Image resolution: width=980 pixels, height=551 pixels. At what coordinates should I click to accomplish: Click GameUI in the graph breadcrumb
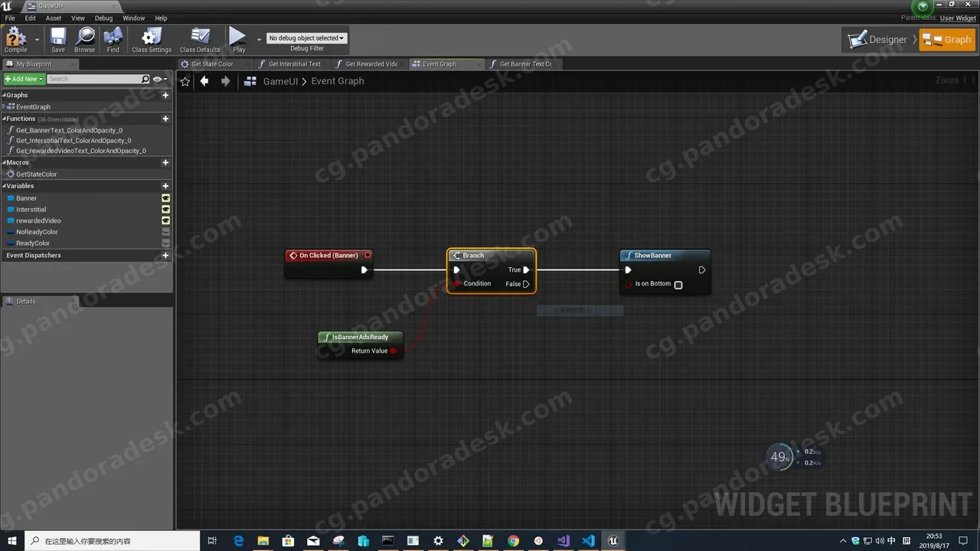tap(280, 81)
